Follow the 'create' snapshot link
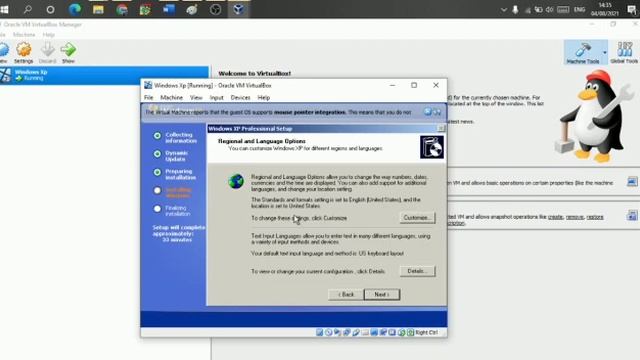640x360 pixels. coord(556,217)
